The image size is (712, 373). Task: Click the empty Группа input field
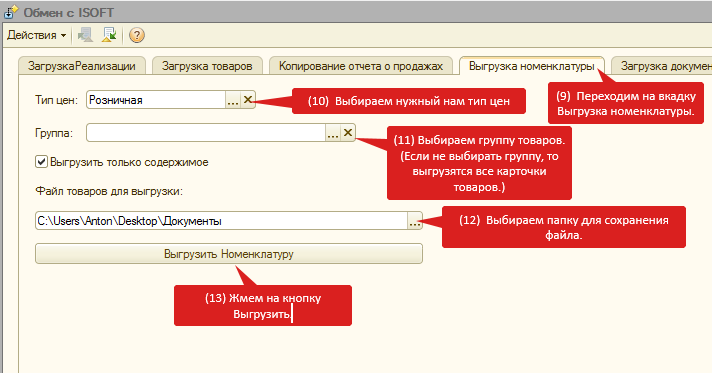coord(206,133)
